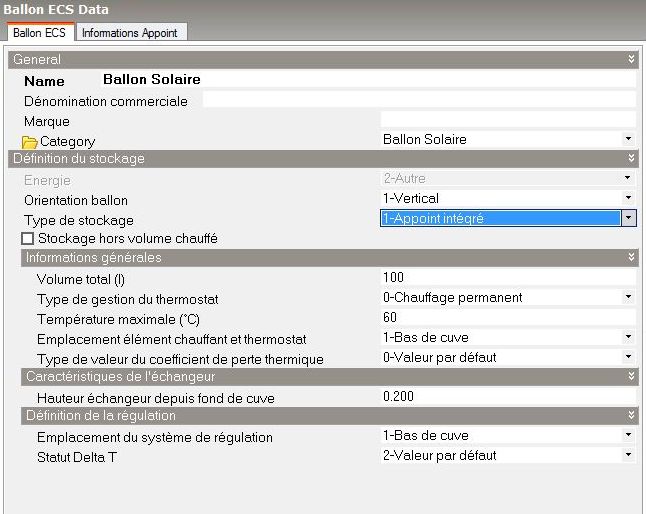Image resolution: width=646 pixels, height=514 pixels.
Task: Collapse the General section chevron
Action: point(631,60)
